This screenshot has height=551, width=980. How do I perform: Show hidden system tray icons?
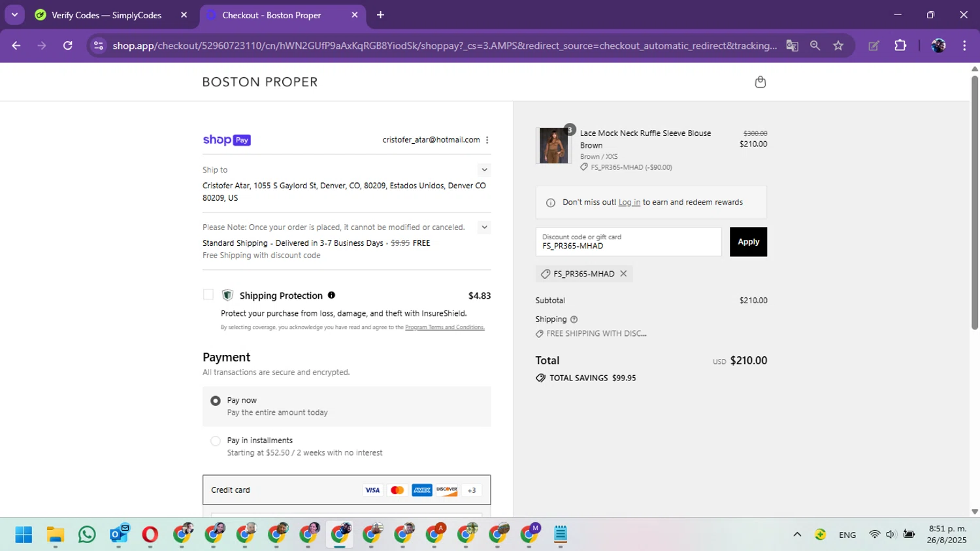797,535
